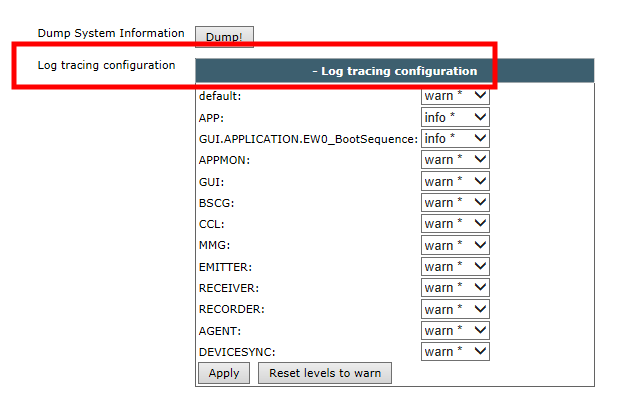
Task: Select the 'GUI:' row label
Action: tap(211, 182)
